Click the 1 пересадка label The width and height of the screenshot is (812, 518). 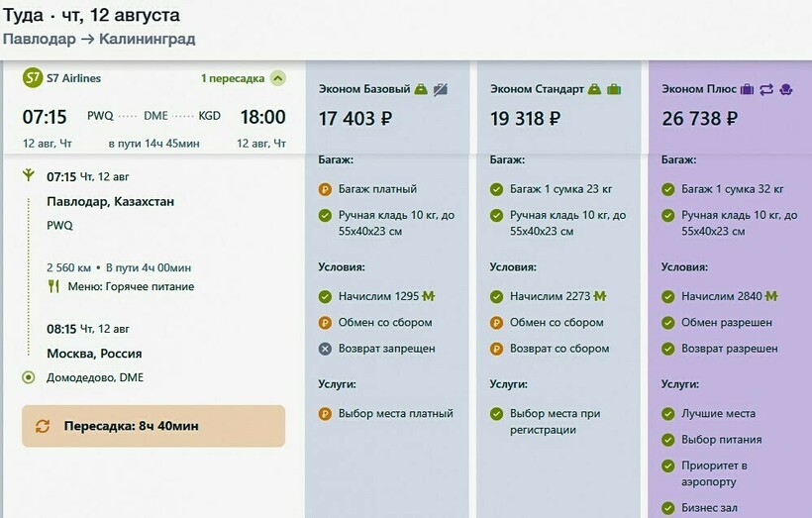[233, 78]
